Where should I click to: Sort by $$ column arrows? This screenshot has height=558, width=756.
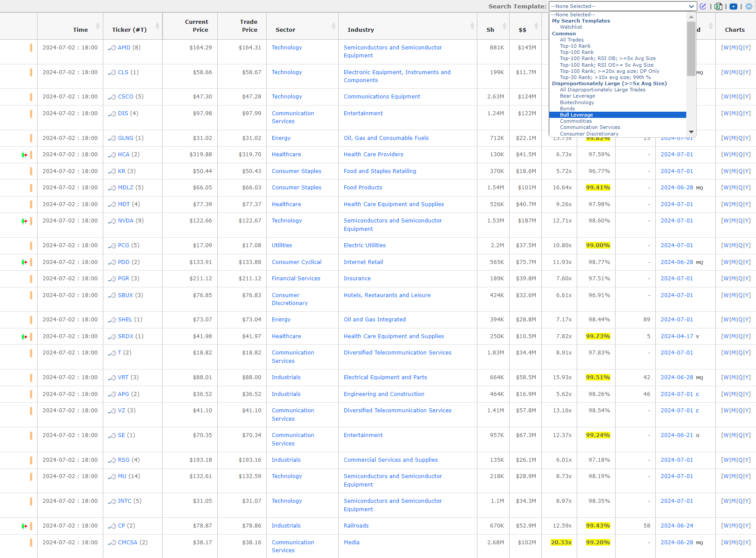[x=536, y=26]
